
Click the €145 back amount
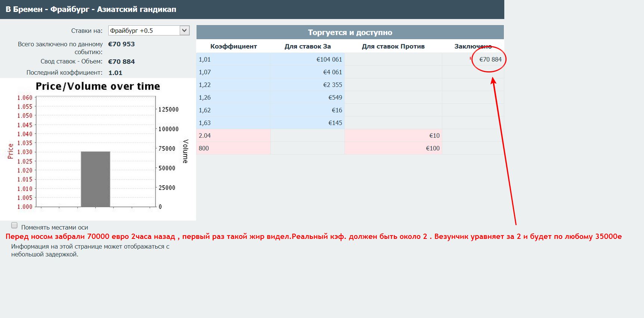(335, 123)
